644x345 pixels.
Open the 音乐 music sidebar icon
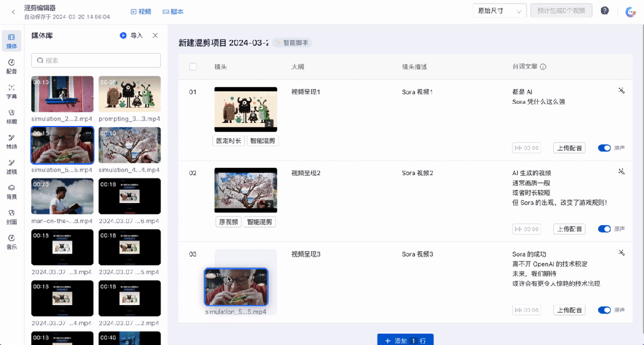pyautogui.click(x=11, y=242)
